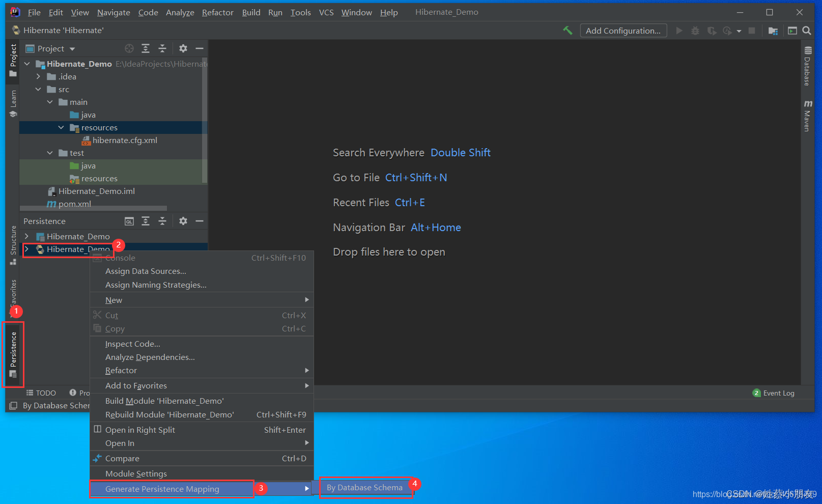Expand the highlighted Hibernate_Demo persistence node
The image size is (822, 504).
27,249
